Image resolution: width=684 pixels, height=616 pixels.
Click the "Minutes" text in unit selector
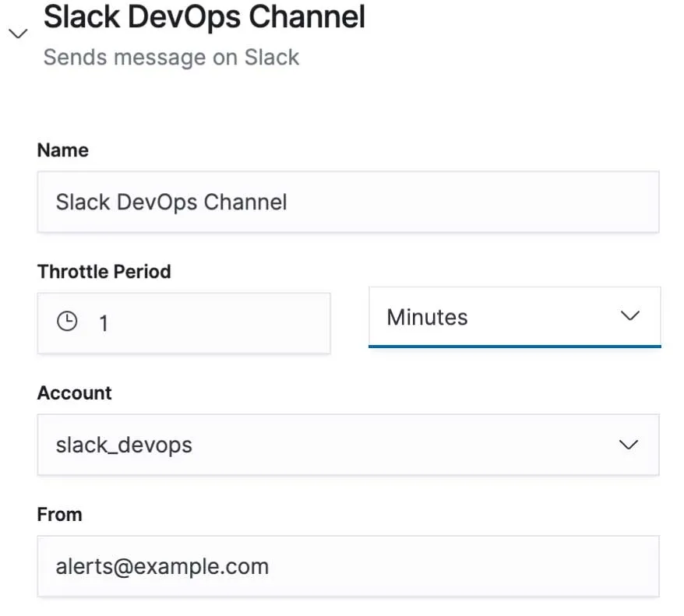click(427, 318)
